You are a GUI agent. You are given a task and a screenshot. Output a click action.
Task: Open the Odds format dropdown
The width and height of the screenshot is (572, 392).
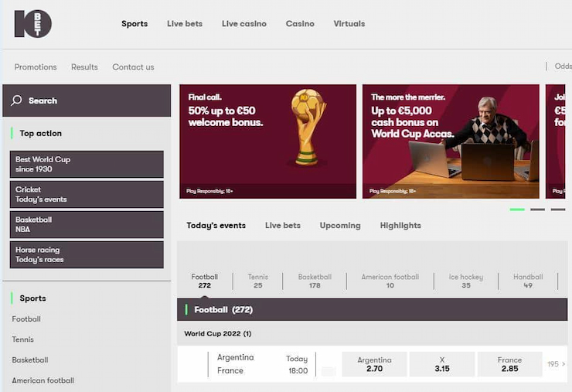563,66
